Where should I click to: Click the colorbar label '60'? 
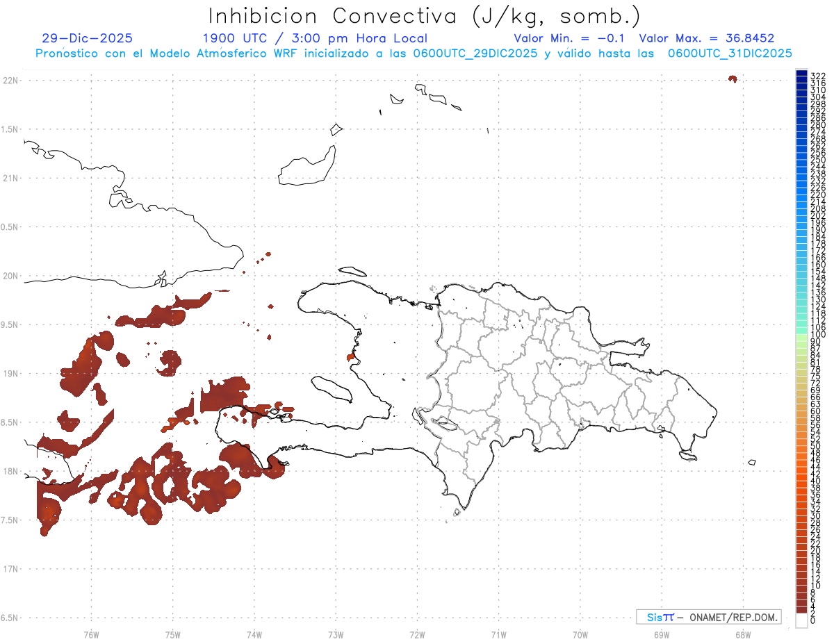tap(816, 411)
